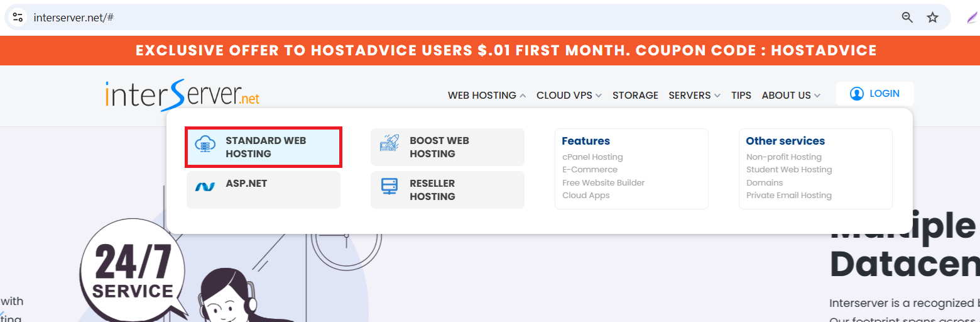Click the InterServer.net logo
Image resolution: width=980 pixels, height=322 pixels.
182,96
